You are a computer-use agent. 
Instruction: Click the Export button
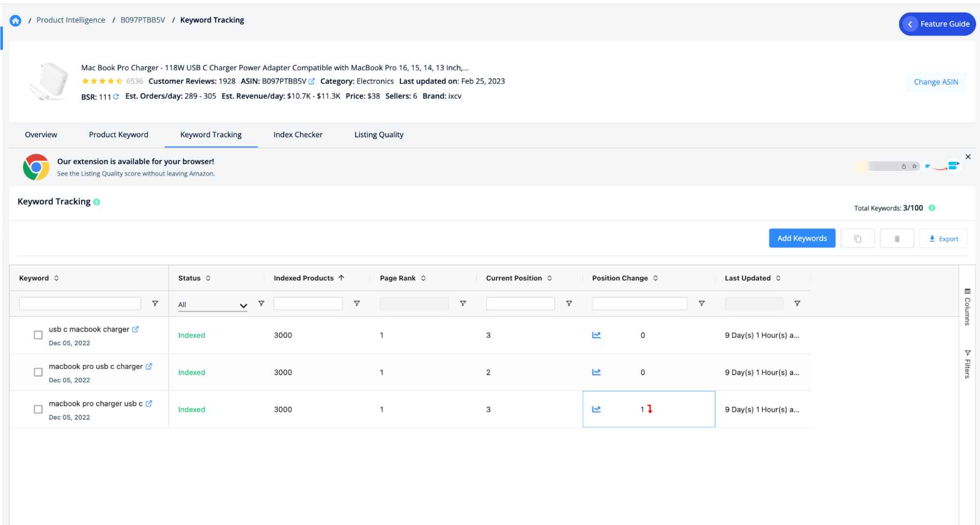pos(943,239)
